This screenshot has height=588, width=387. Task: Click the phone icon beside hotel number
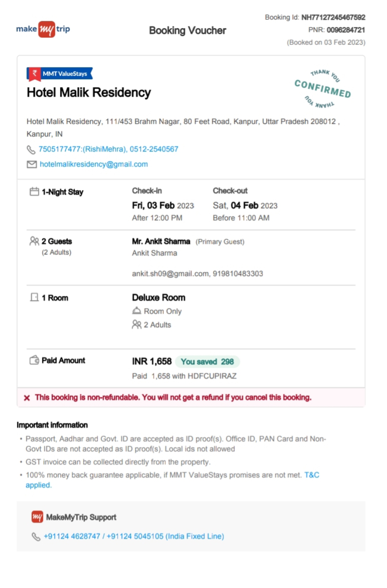(31, 150)
